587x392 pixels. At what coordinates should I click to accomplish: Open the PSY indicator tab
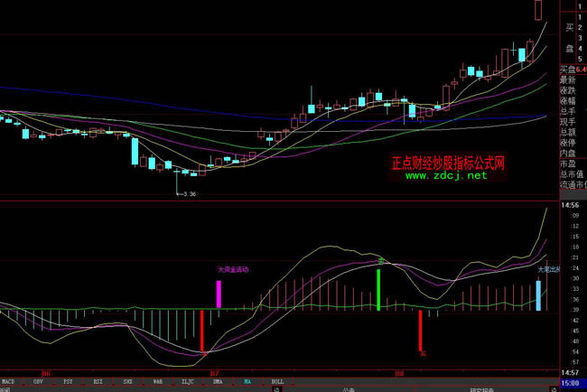[68, 382]
